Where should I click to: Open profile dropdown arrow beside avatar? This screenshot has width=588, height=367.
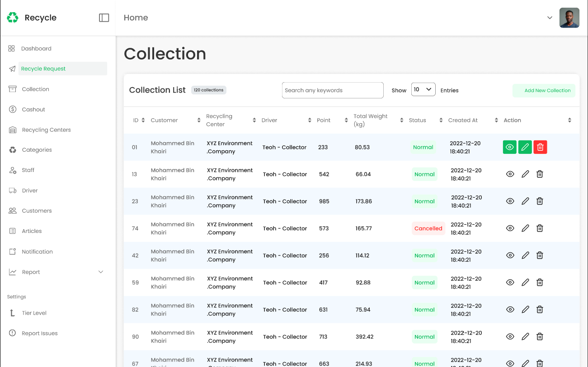[x=550, y=18]
